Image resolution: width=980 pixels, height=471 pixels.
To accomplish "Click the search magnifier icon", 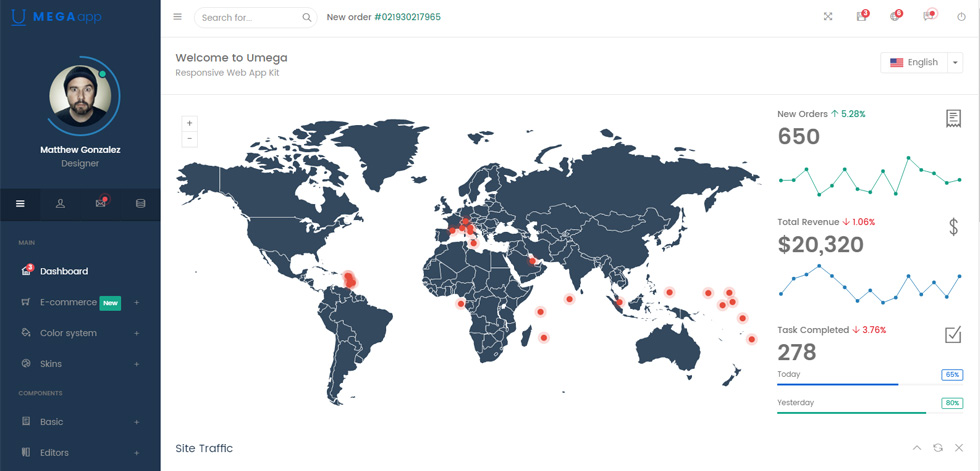I will tap(307, 17).
